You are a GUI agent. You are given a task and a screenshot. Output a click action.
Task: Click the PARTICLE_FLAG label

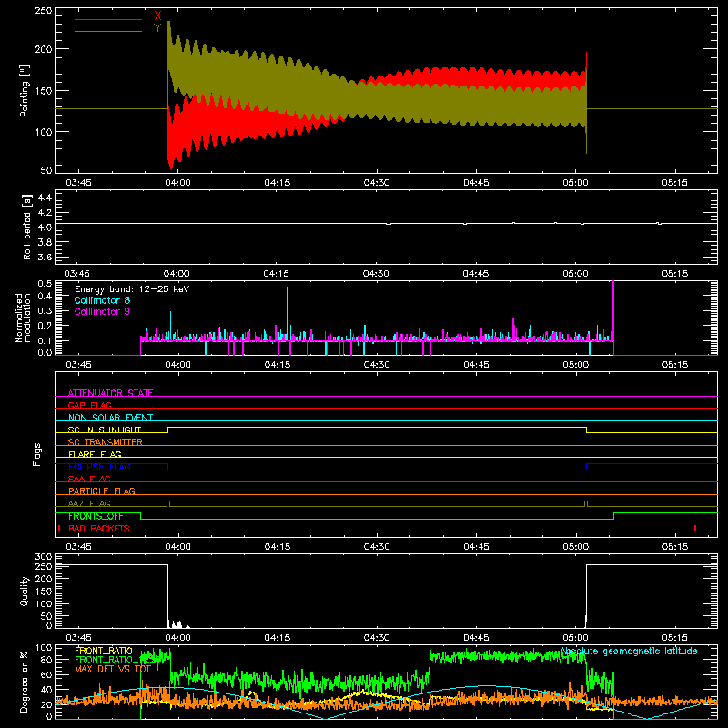tap(102, 490)
